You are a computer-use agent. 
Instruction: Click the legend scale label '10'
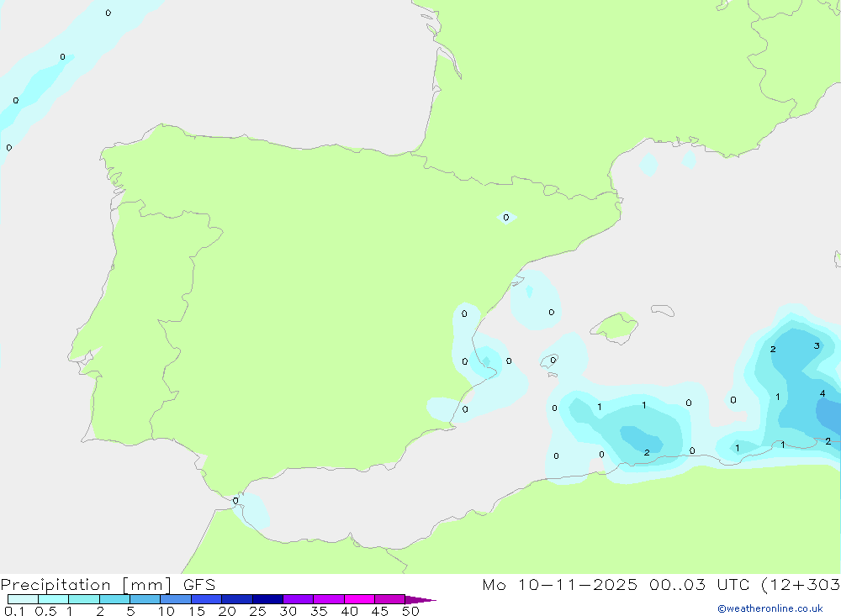click(166, 611)
